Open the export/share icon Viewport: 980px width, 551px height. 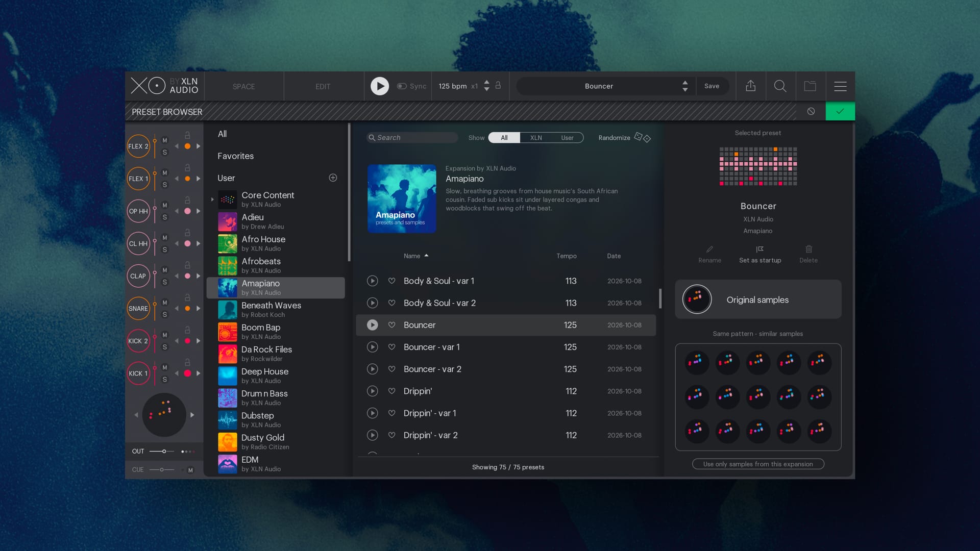750,86
